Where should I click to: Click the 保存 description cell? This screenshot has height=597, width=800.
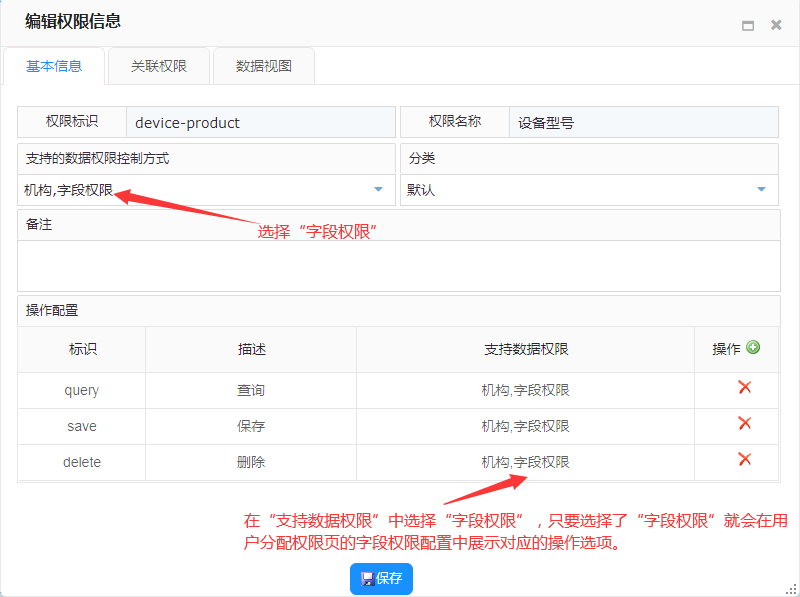[251, 426]
